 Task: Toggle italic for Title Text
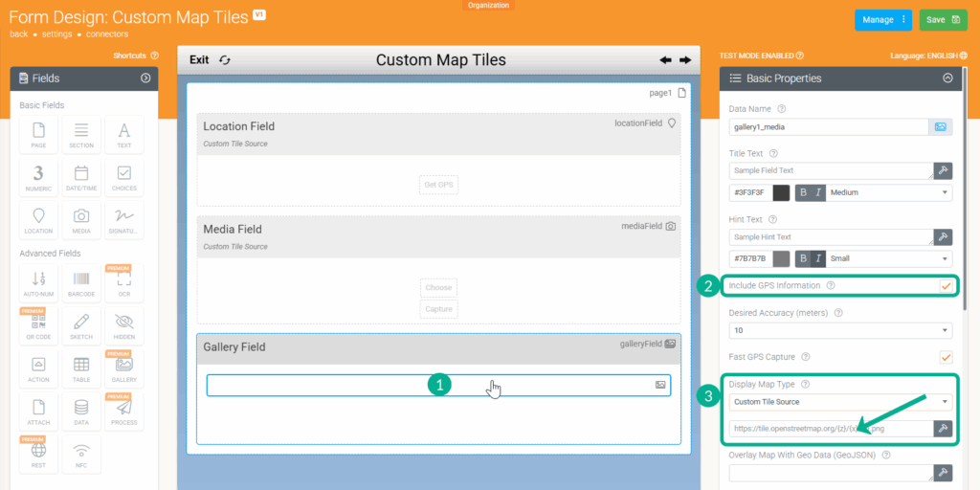pos(818,192)
